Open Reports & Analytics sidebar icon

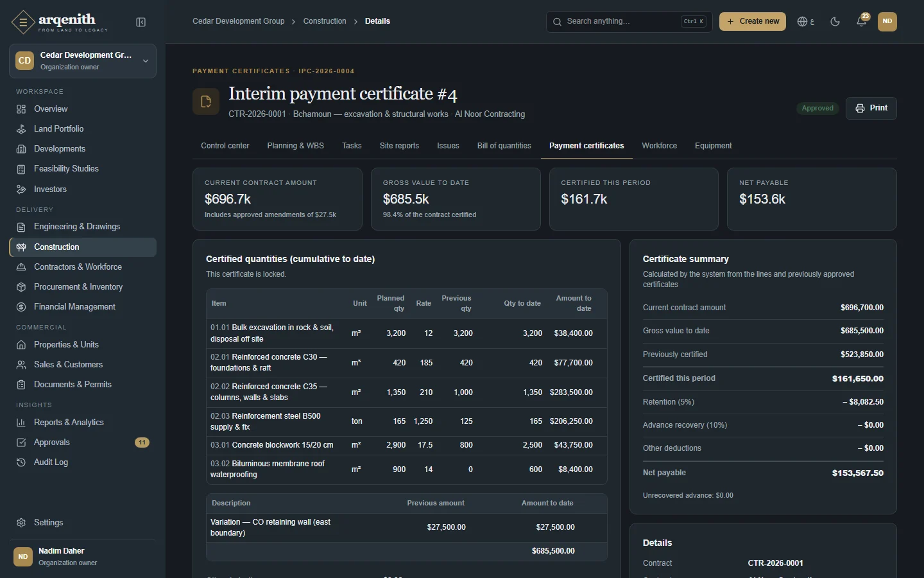point(21,423)
